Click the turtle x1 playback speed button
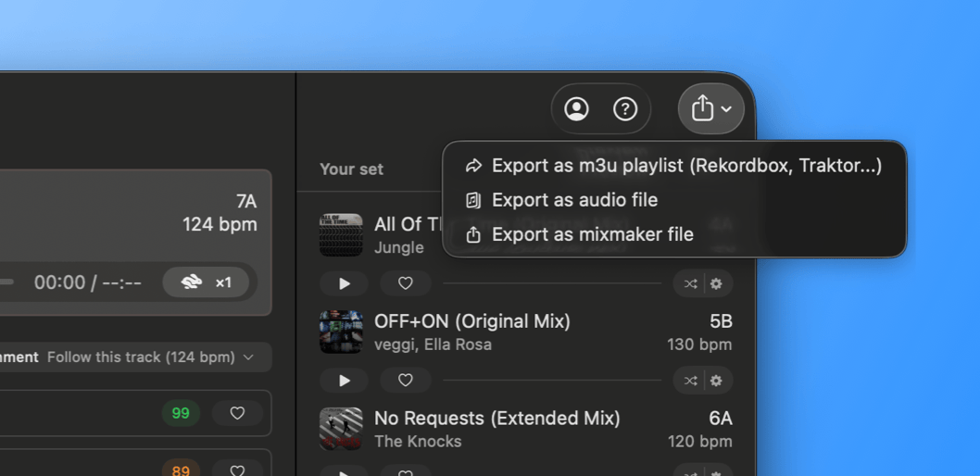The width and height of the screenshot is (980, 476). 206,282
